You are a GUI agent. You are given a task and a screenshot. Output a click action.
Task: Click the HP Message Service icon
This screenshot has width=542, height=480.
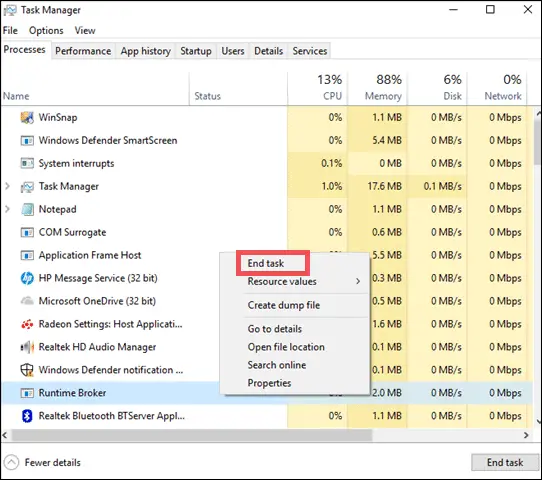click(x=27, y=278)
